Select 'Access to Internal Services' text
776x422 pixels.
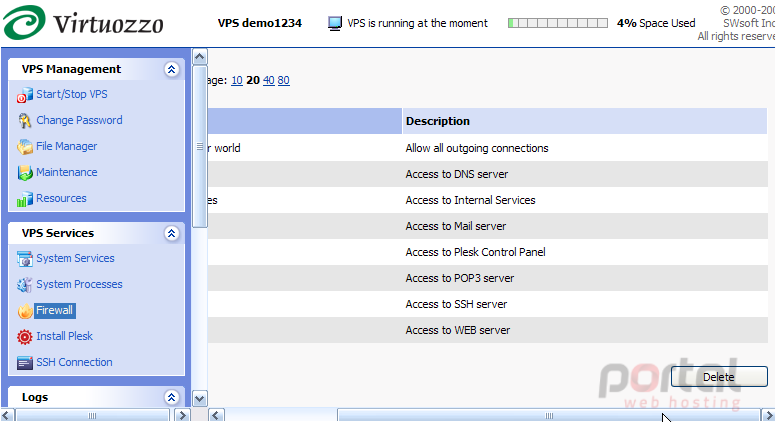click(x=470, y=200)
